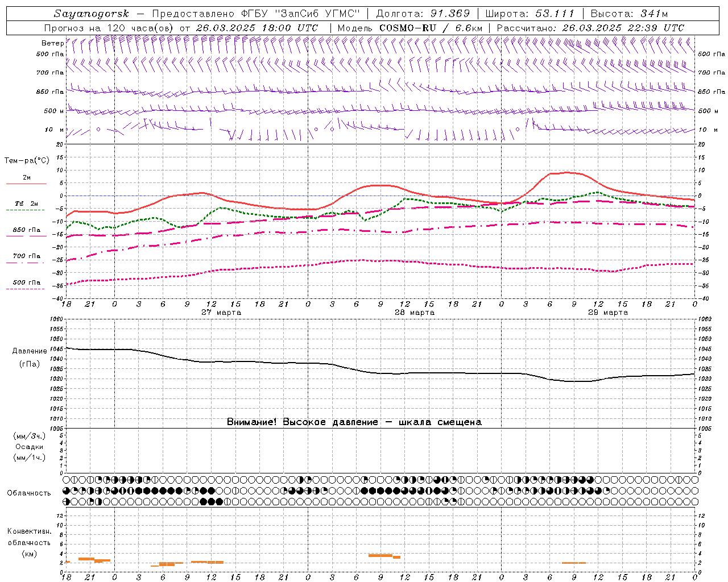Click the 'Конвективн.' convective label

[29, 531]
